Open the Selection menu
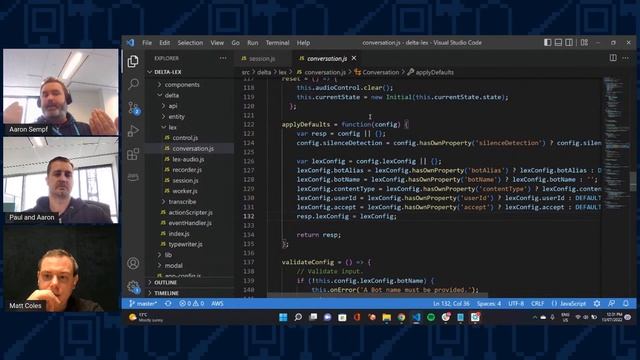This screenshot has height=360, width=640. 190,42
